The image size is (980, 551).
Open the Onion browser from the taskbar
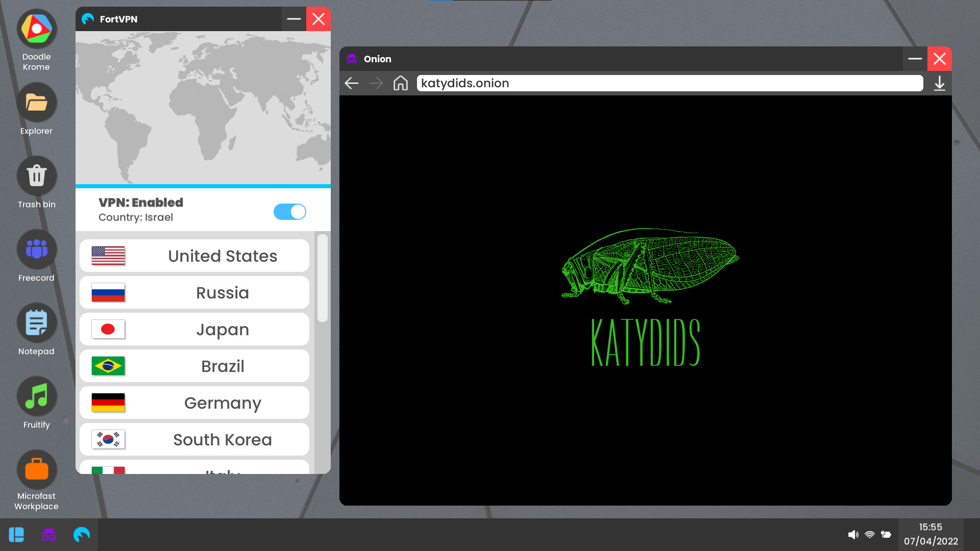(48, 534)
